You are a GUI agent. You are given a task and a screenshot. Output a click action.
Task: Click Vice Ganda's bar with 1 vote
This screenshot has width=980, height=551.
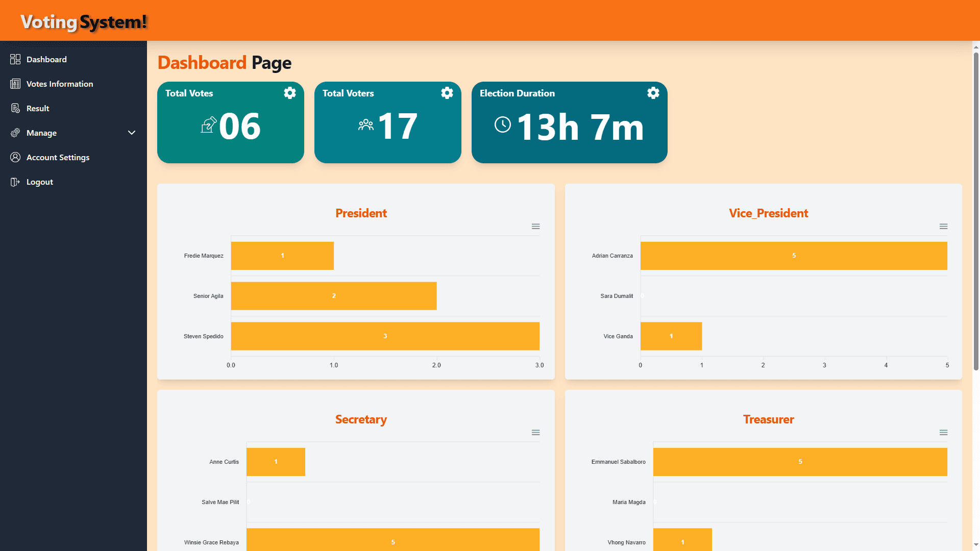[x=671, y=336]
